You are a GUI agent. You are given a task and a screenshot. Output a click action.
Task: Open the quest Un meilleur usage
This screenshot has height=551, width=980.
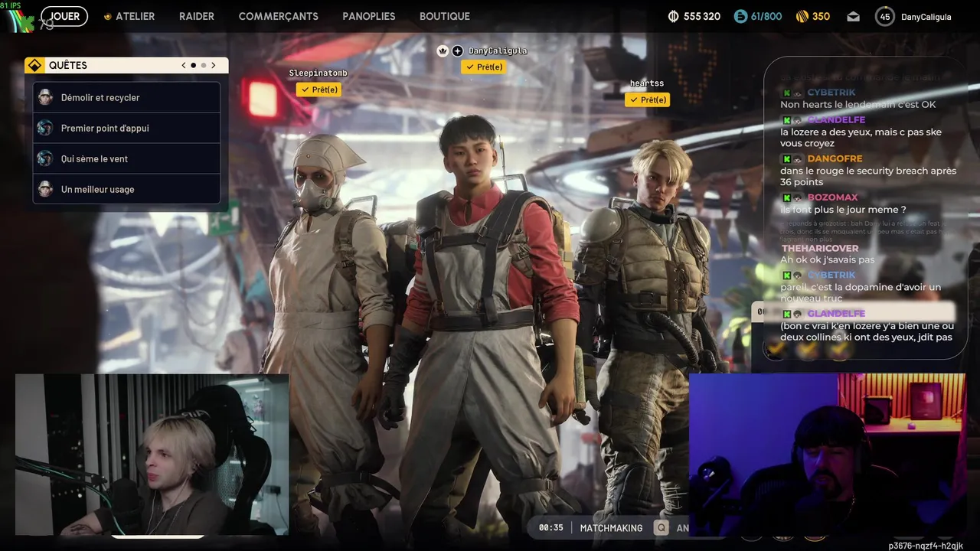point(126,189)
